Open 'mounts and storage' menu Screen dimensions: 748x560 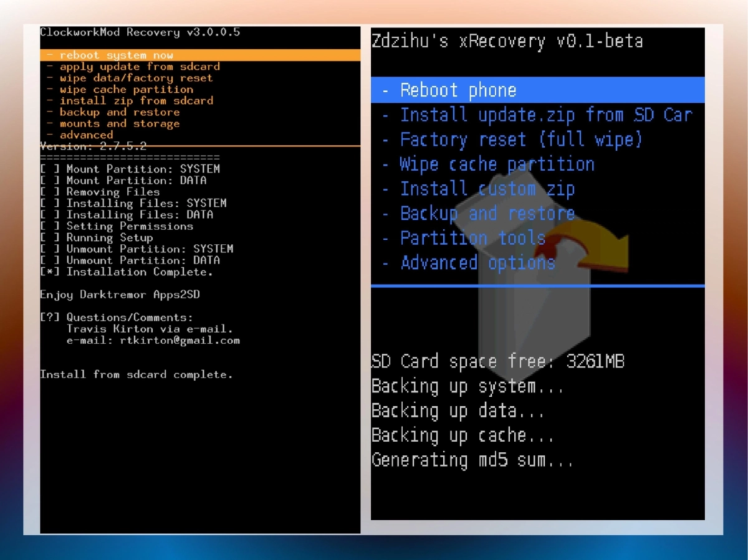pyautogui.click(x=119, y=123)
